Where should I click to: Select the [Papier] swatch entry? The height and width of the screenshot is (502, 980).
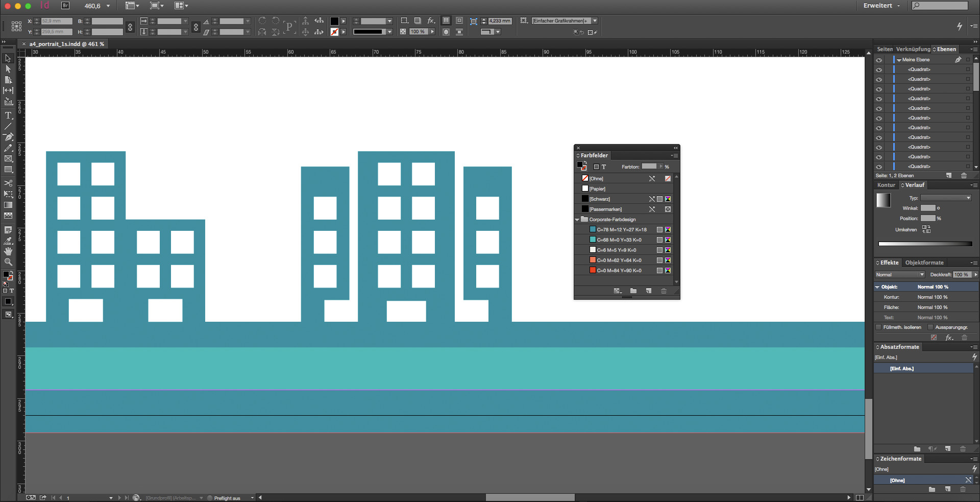(x=597, y=189)
